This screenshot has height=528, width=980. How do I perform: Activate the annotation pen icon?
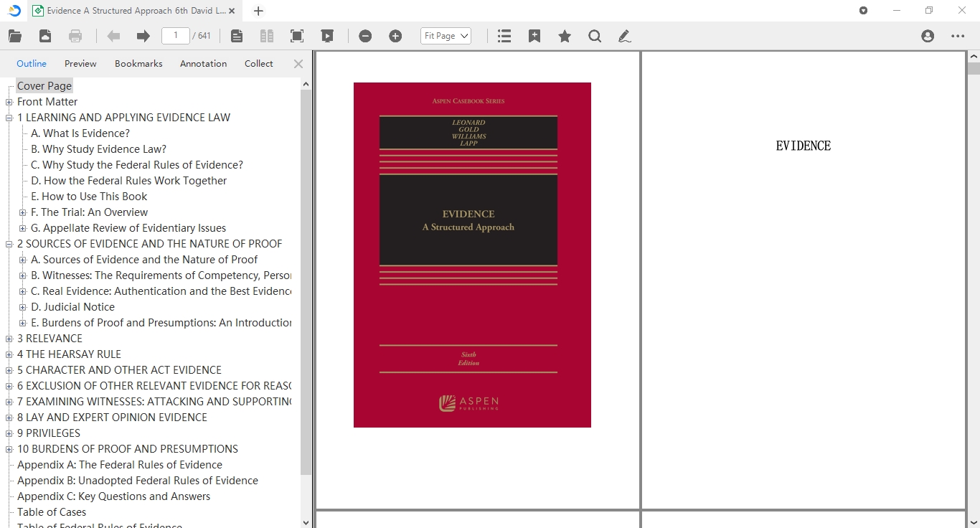point(625,36)
